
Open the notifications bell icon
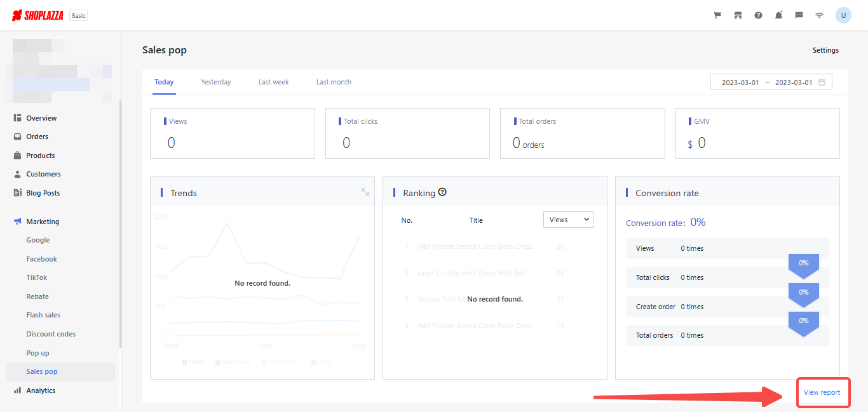click(778, 15)
